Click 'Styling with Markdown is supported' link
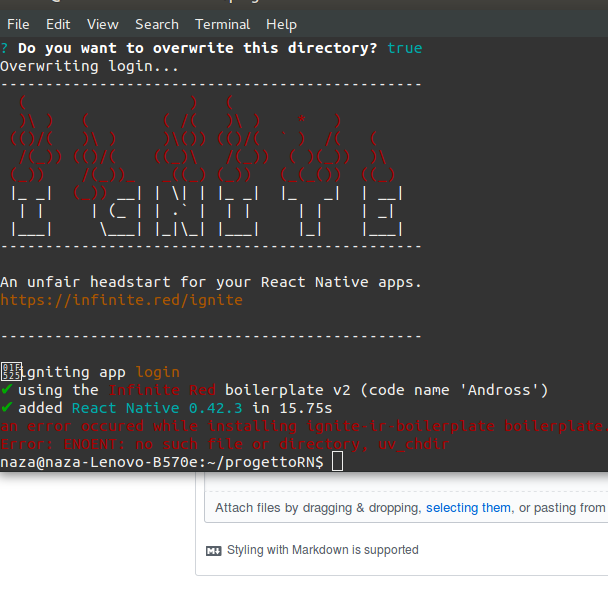Screen dimensions: 608x607 click(x=323, y=550)
